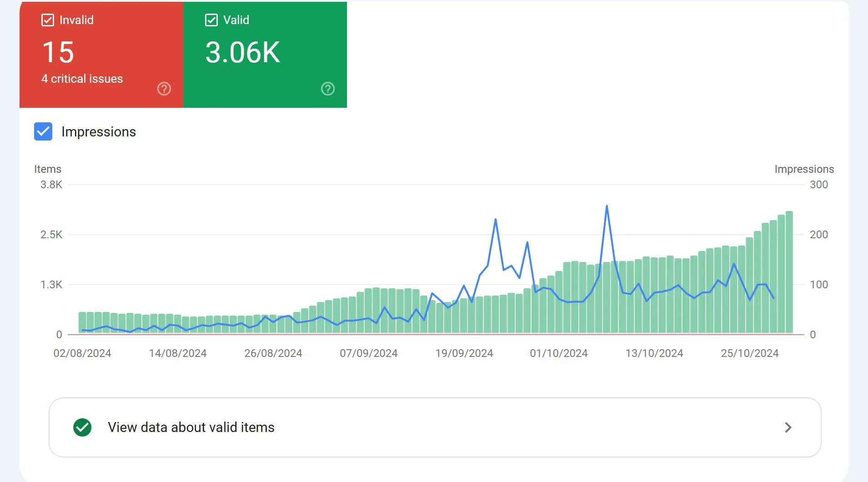Click the 13/10/2024 date label

click(x=654, y=353)
